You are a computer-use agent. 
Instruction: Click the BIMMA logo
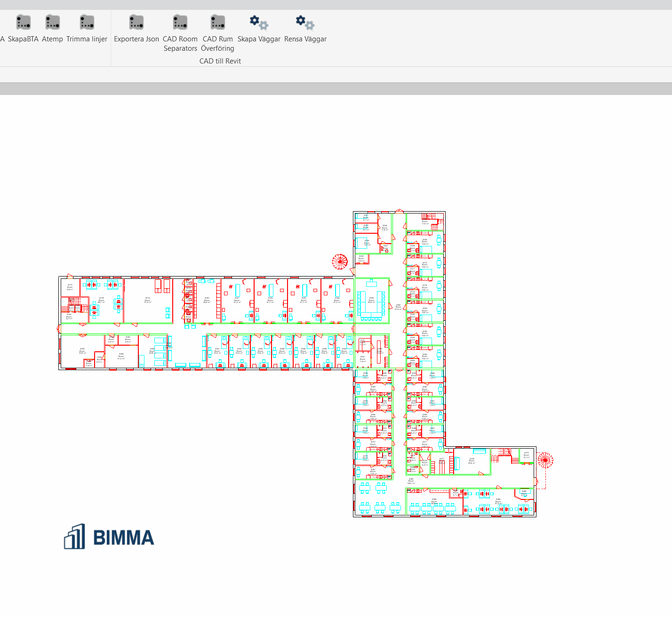coord(109,538)
